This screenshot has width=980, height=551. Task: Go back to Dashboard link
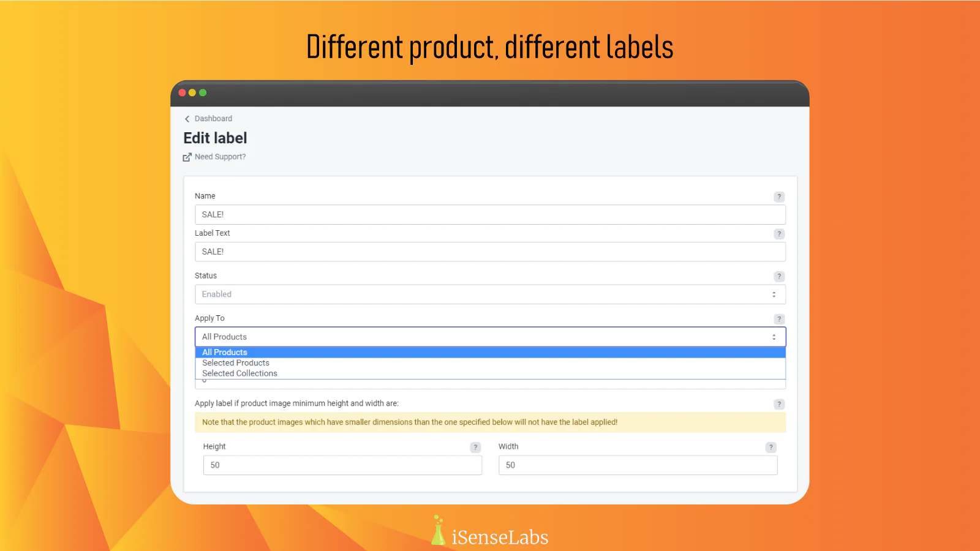[x=213, y=119]
